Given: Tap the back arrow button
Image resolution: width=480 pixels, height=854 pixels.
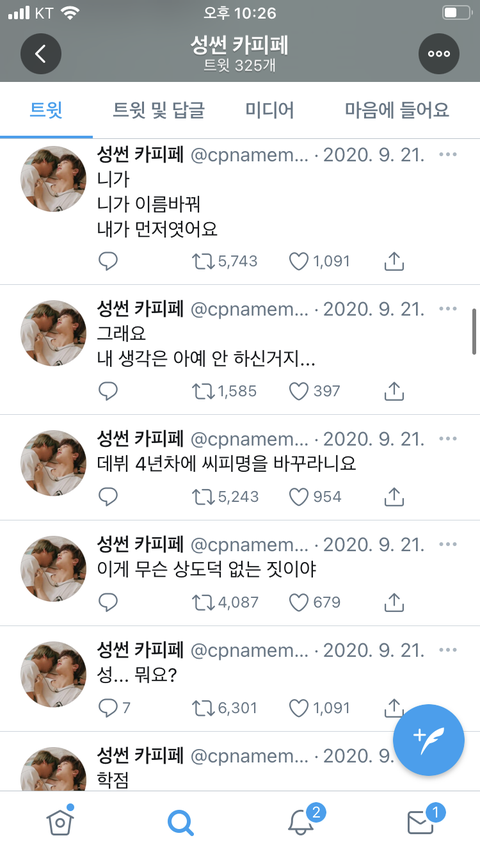Looking at the screenshot, I should (x=41, y=53).
